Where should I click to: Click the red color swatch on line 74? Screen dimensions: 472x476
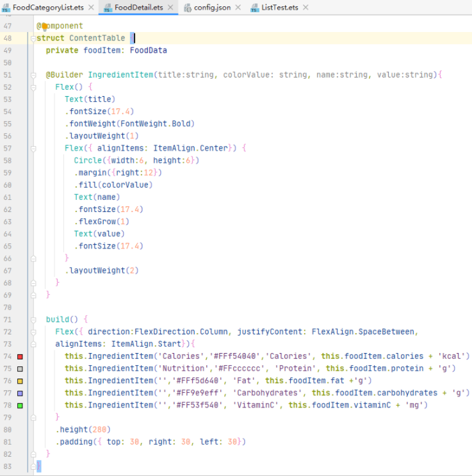(20, 356)
